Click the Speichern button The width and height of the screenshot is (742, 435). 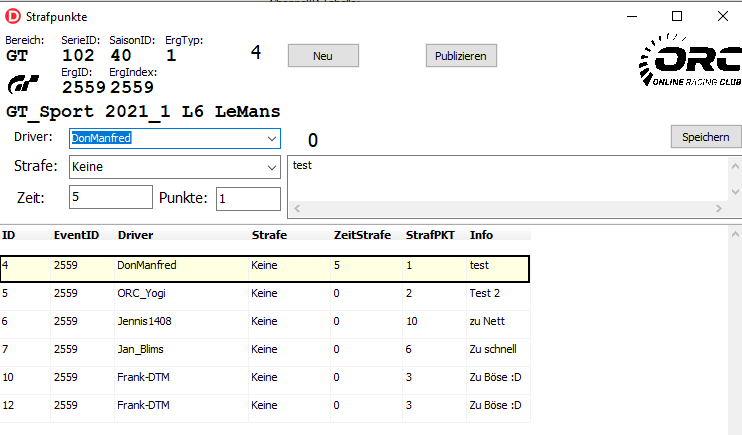(x=705, y=138)
